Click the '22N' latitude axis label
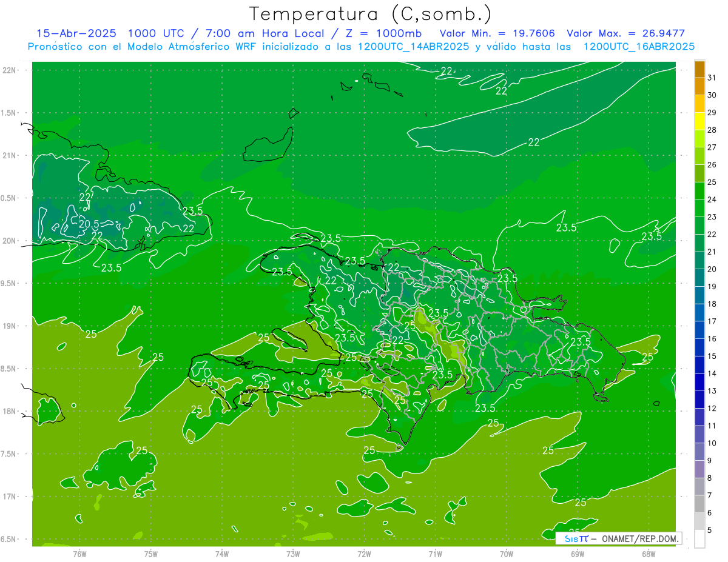The image size is (728, 562). point(9,70)
